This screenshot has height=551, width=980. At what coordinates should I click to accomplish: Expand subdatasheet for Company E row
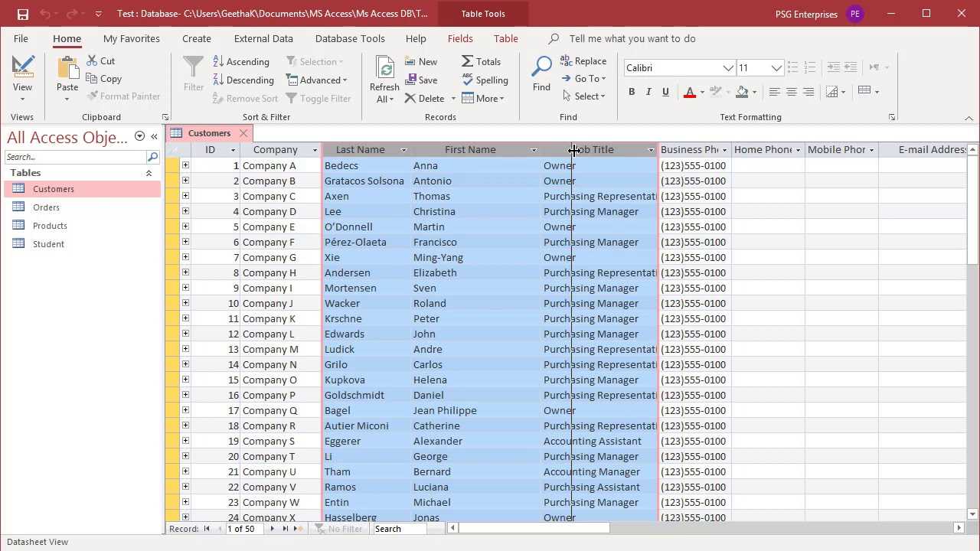point(185,227)
